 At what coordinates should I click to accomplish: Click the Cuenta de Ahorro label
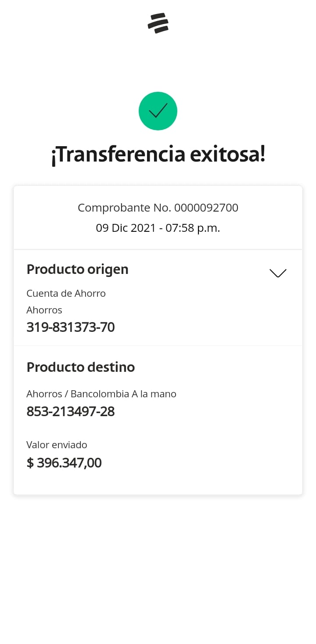[66, 293]
